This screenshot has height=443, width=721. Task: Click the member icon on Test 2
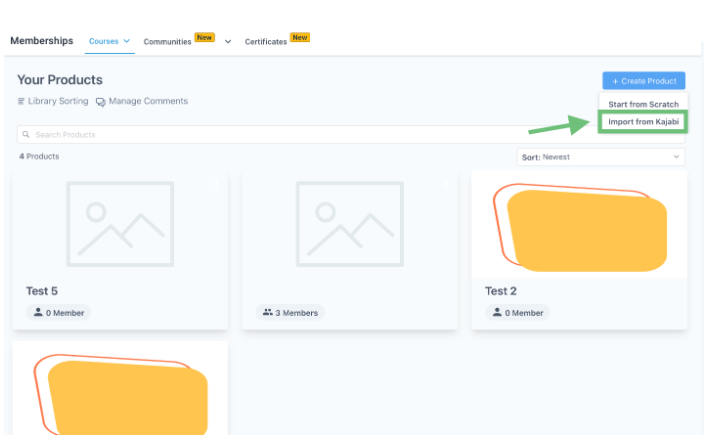497,313
